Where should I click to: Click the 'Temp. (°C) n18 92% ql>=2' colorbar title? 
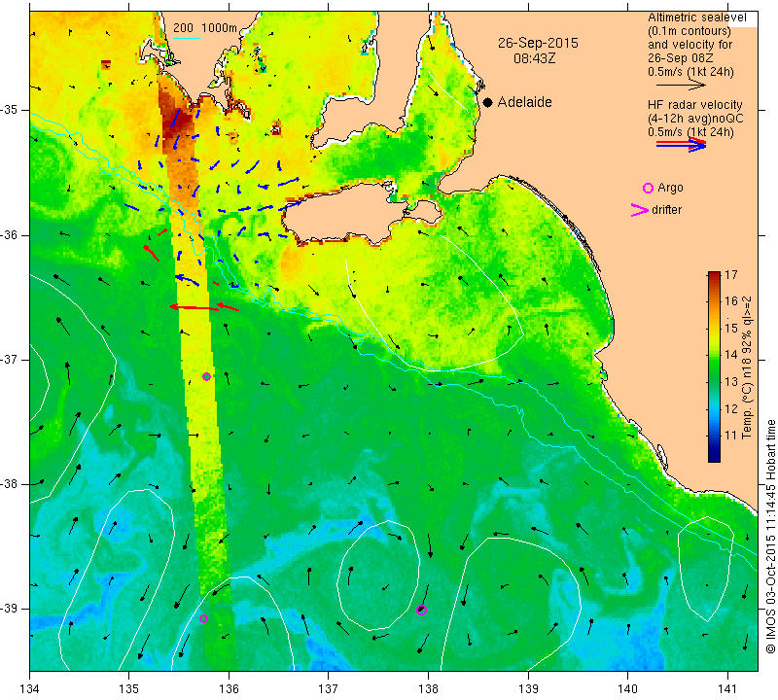pyautogui.click(x=747, y=367)
